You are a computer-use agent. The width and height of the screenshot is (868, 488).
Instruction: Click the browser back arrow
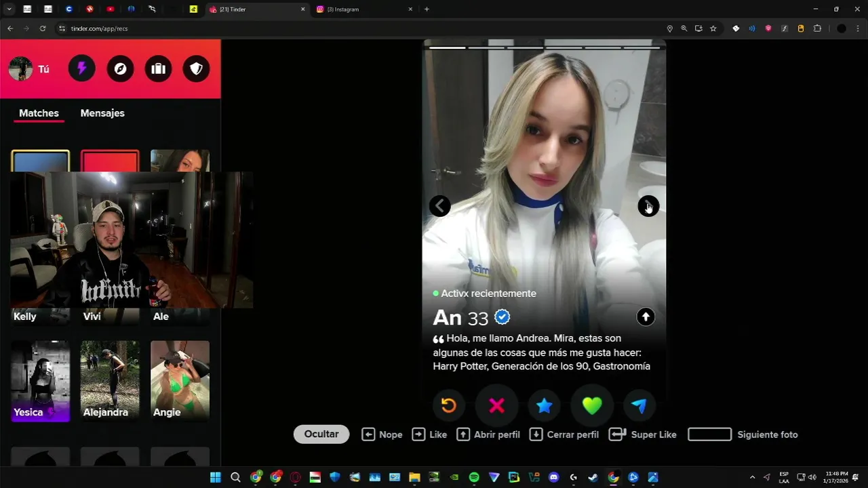point(10,28)
